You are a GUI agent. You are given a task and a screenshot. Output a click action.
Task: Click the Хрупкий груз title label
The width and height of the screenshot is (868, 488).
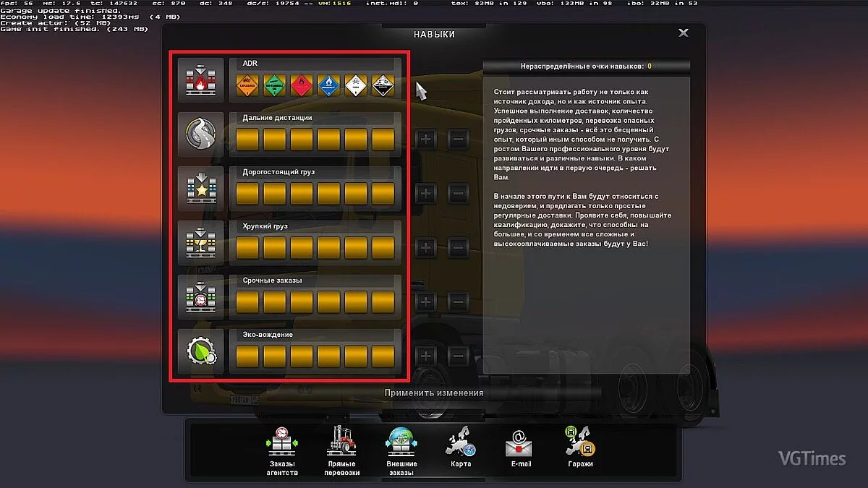point(265,226)
